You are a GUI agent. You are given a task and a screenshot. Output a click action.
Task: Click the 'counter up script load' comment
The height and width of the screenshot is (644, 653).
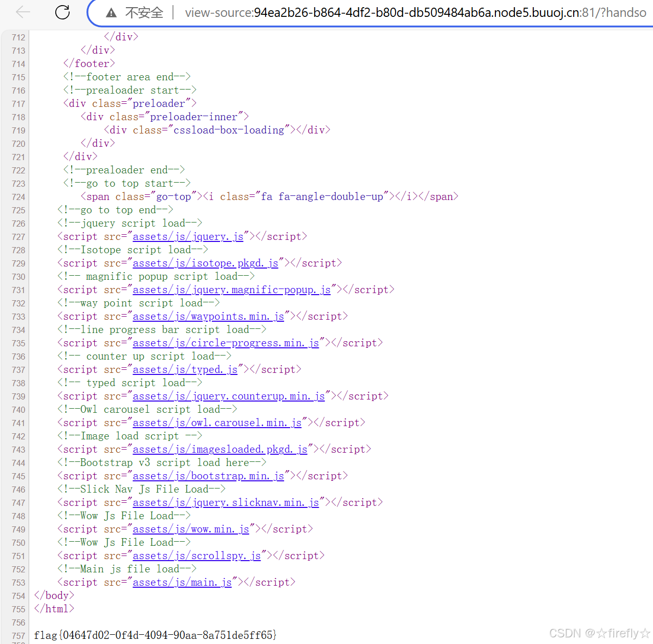[144, 356]
